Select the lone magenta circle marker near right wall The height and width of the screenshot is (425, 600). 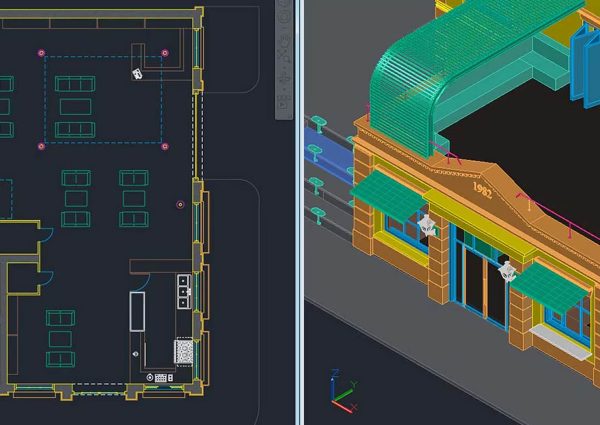[x=180, y=205]
